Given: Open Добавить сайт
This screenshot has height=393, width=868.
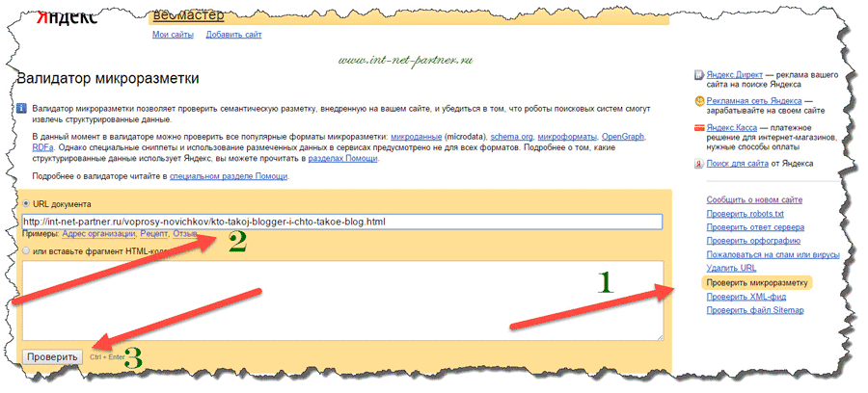Looking at the screenshot, I should click(x=233, y=35).
